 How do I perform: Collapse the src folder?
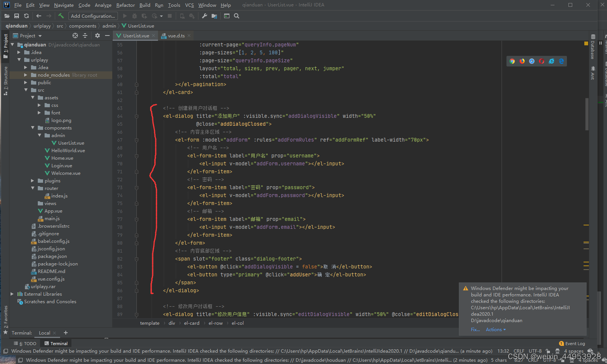(x=26, y=90)
